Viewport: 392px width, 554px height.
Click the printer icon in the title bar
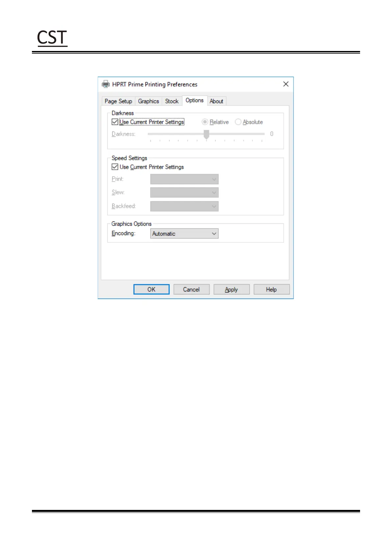(106, 84)
